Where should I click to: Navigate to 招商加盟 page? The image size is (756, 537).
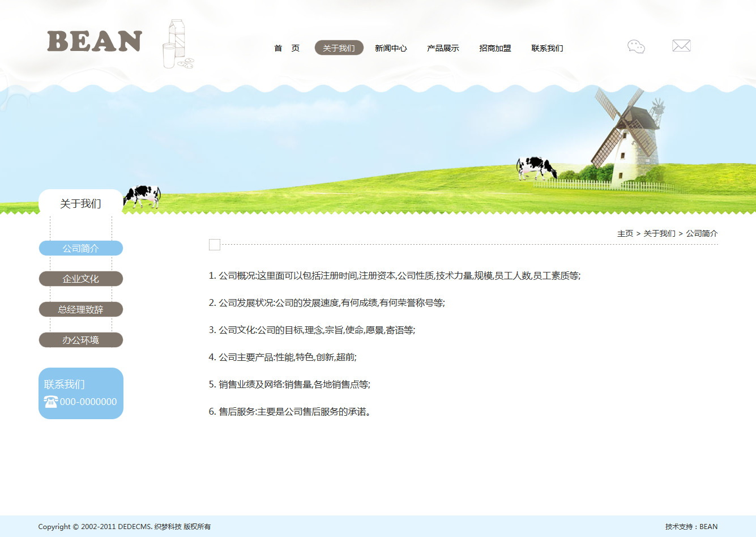(x=495, y=48)
